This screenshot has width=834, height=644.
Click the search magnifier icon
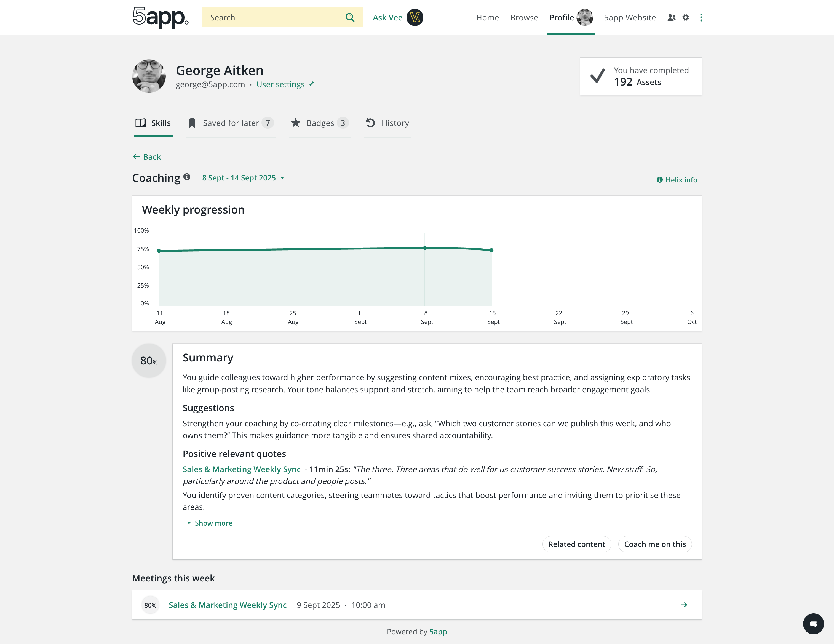tap(349, 18)
